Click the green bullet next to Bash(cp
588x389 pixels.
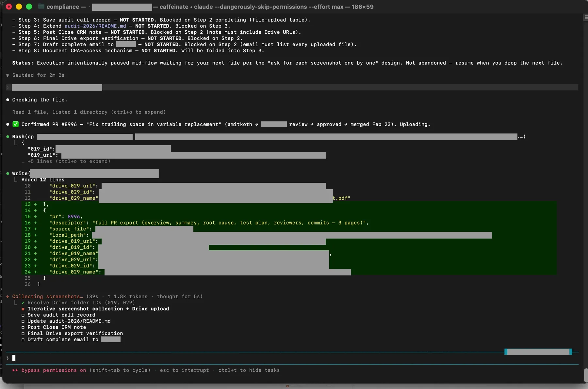click(8, 136)
